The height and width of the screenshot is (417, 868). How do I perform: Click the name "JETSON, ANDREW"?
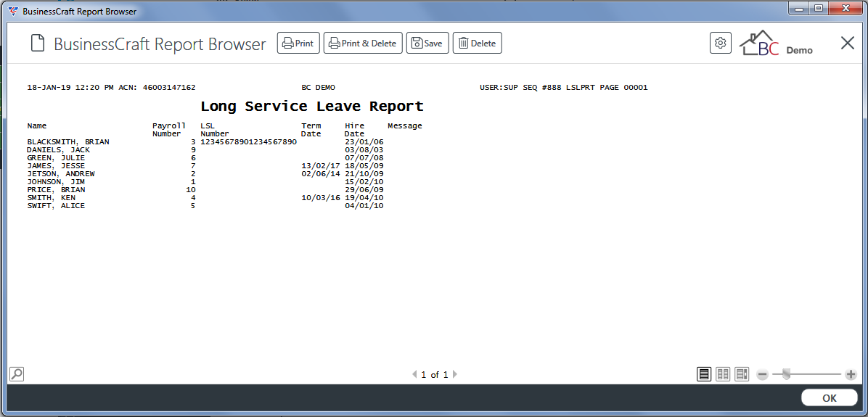coord(61,173)
